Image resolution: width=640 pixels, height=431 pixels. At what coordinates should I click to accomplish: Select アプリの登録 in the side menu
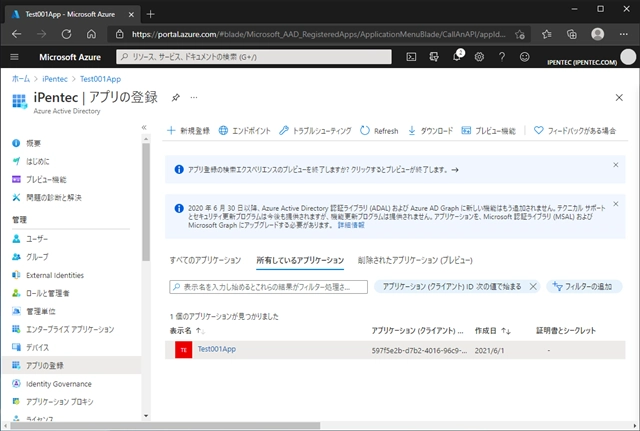71,365
